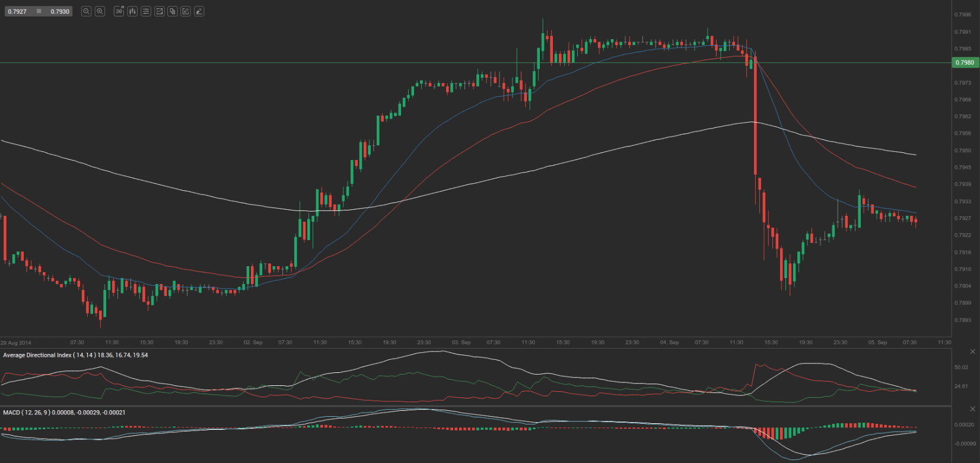
Task: Open the 30m timeframe selector
Action: (119, 11)
